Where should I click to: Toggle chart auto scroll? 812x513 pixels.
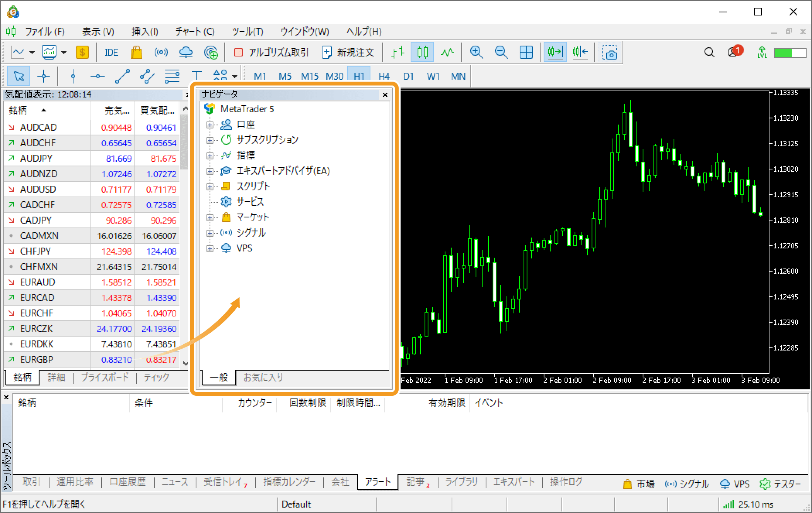[555, 52]
